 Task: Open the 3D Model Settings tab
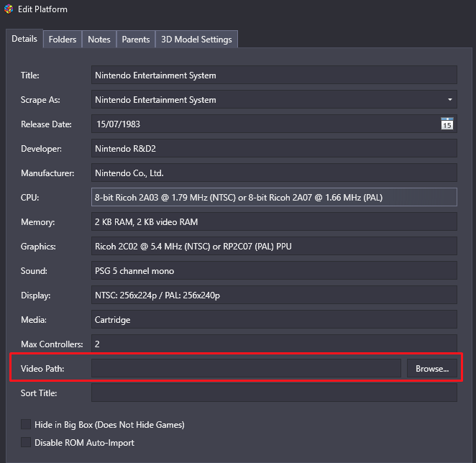click(196, 40)
